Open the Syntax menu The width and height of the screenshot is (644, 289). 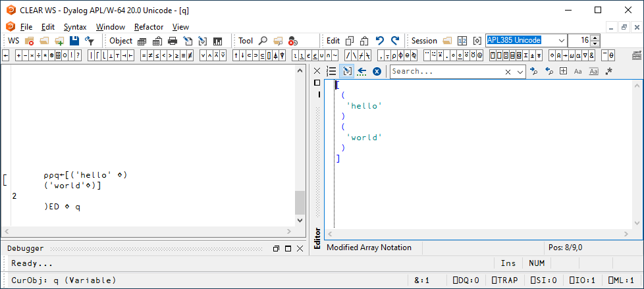pos(75,27)
